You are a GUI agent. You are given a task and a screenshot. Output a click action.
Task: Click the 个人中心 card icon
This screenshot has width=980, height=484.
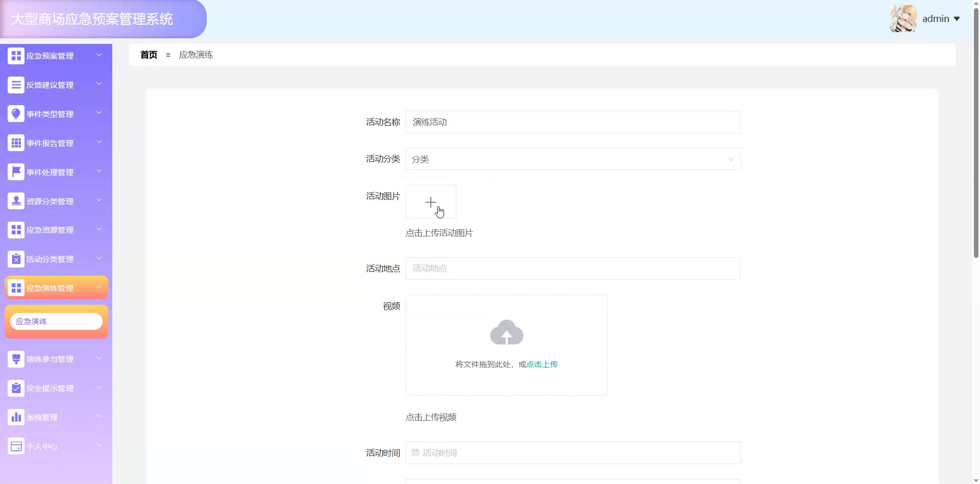(x=16, y=447)
